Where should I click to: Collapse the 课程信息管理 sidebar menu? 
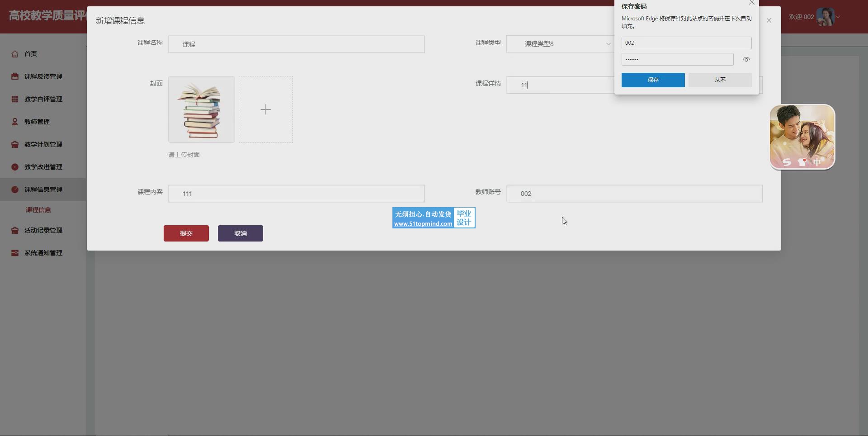click(43, 190)
